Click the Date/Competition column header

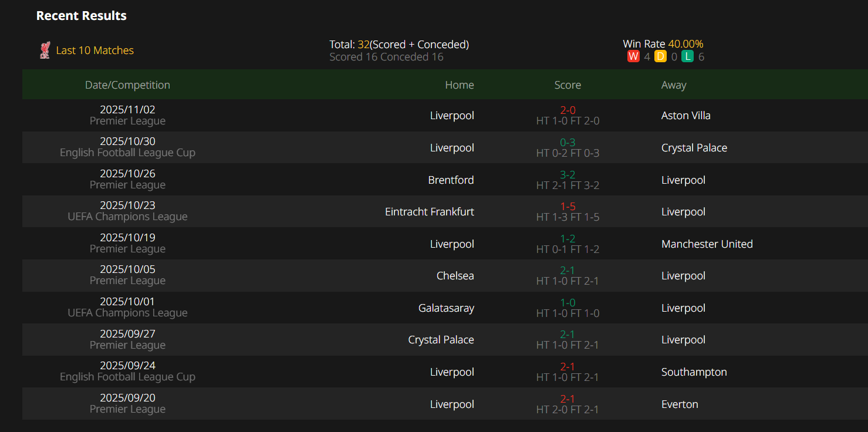(x=127, y=85)
